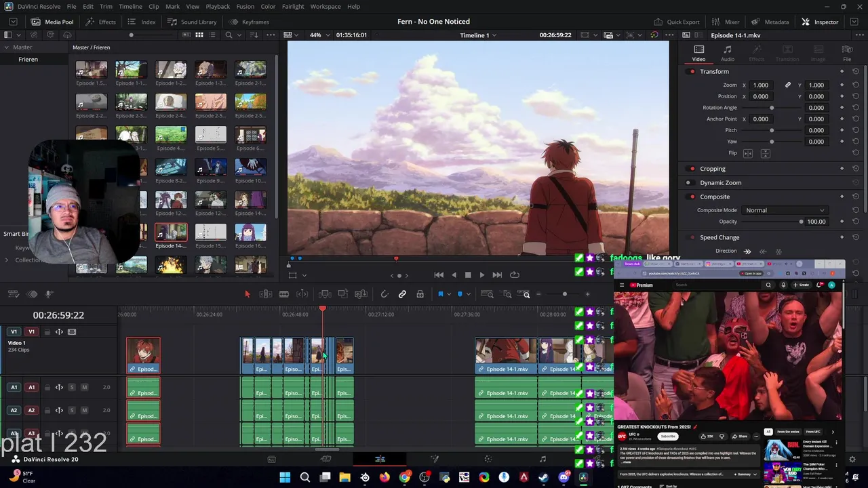Toggle Zoom X/Y link chain
Viewport: 868px width, 488px height.
pyautogui.click(x=788, y=85)
